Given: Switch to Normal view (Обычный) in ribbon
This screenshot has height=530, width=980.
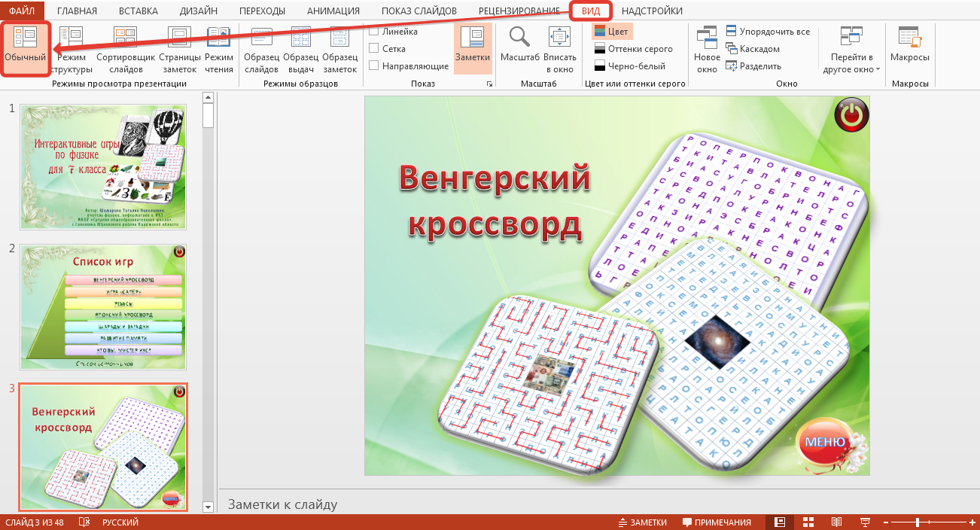Looking at the screenshot, I should [x=26, y=48].
